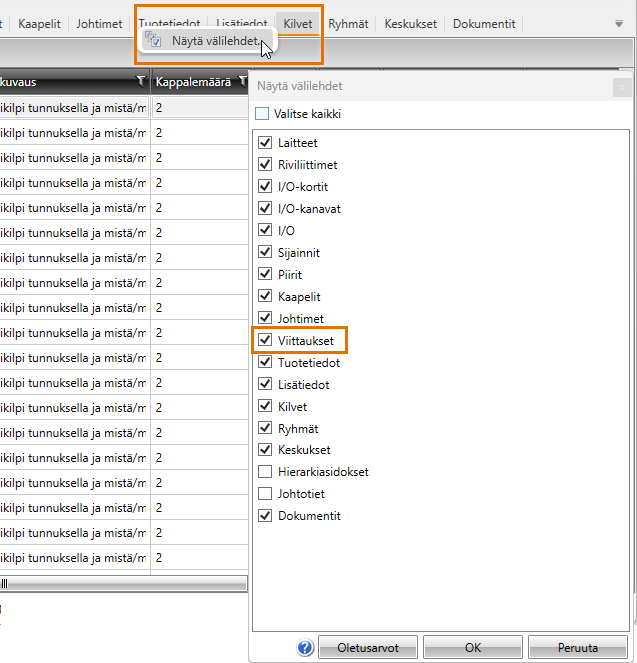Switch to the Kilvet tab

tap(298, 23)
